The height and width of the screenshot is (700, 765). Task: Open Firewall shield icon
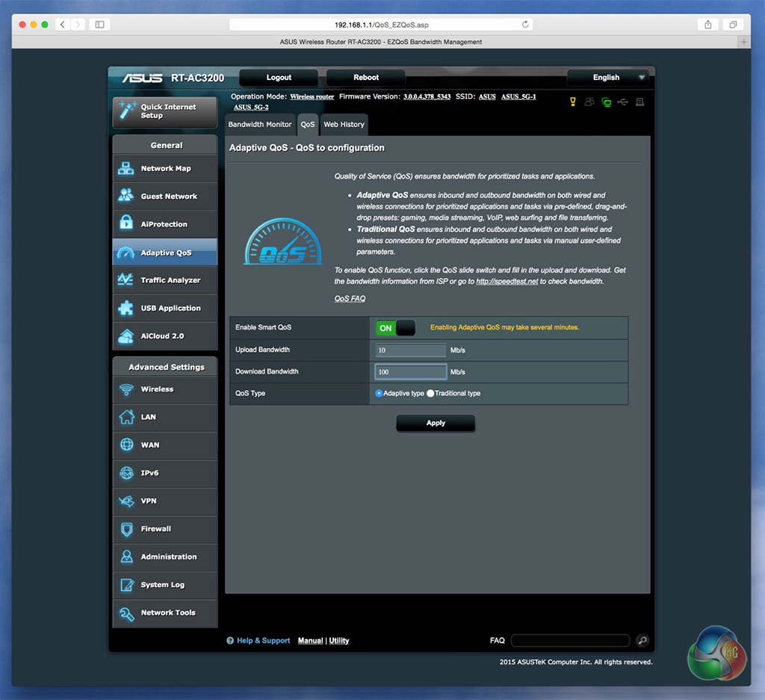tap(126, 529)
